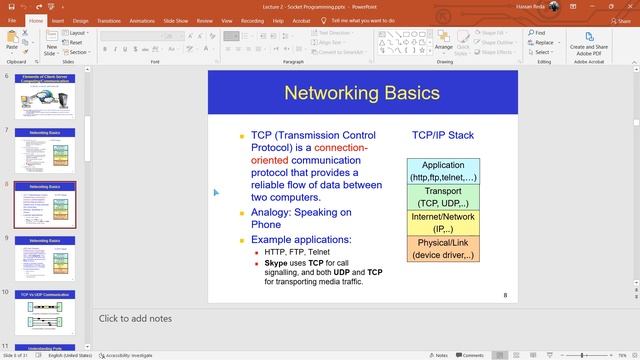
Task: Open the Clipboard dialog launcher
Action: point(36,62)
